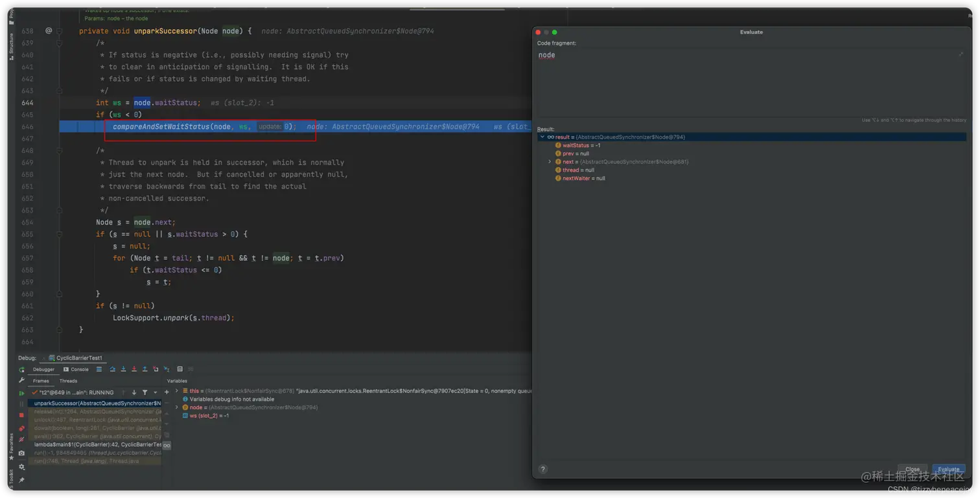
Task: Select dowait(boolean, long):261 frame
Action: (96, 428)
